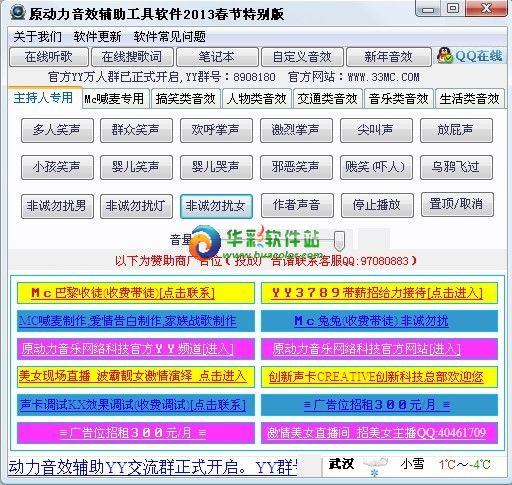Play the 欢呼掌声 sound effect
The image size is (512, 485).
(216, 130)
